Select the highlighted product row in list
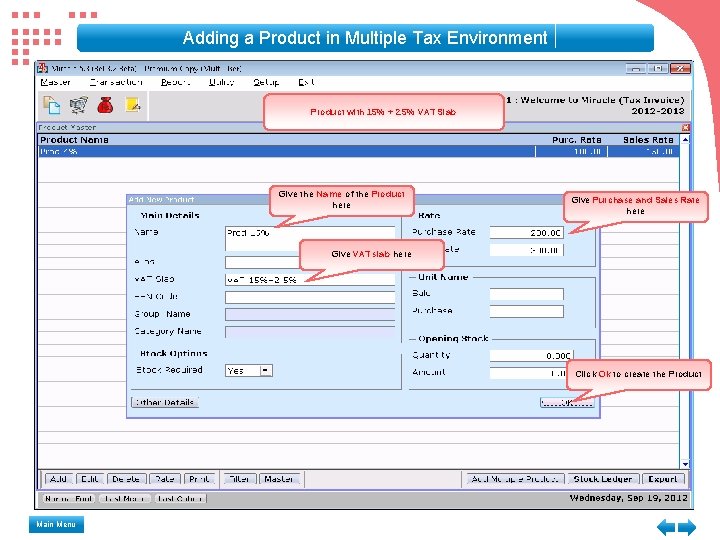The width and height of the screenshot is (720, 540). point(359,152)
